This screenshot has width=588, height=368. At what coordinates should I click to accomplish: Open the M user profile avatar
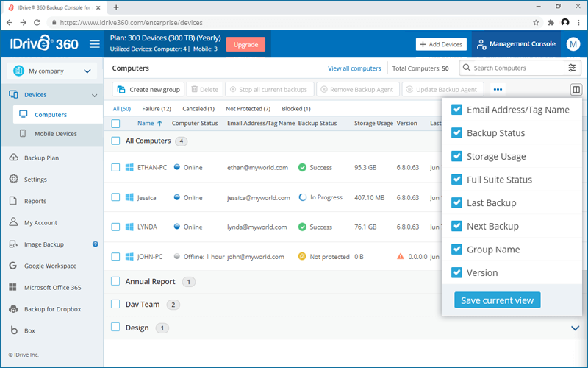pyautogui.click(x=573, y=44)
